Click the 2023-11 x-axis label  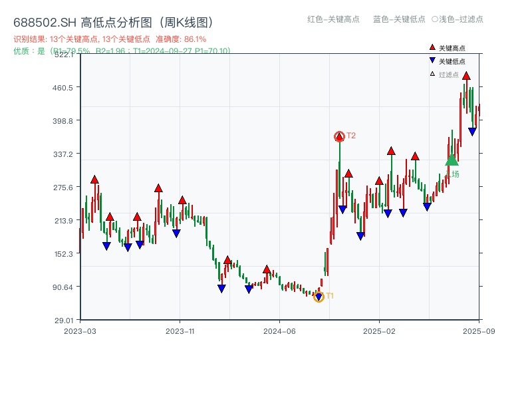point(178,329)
